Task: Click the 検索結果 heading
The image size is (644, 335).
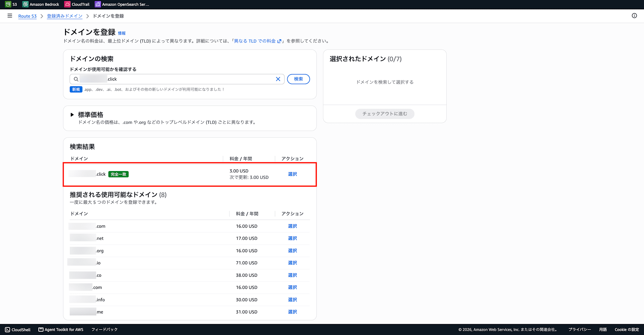Action: tap(82, 147)
